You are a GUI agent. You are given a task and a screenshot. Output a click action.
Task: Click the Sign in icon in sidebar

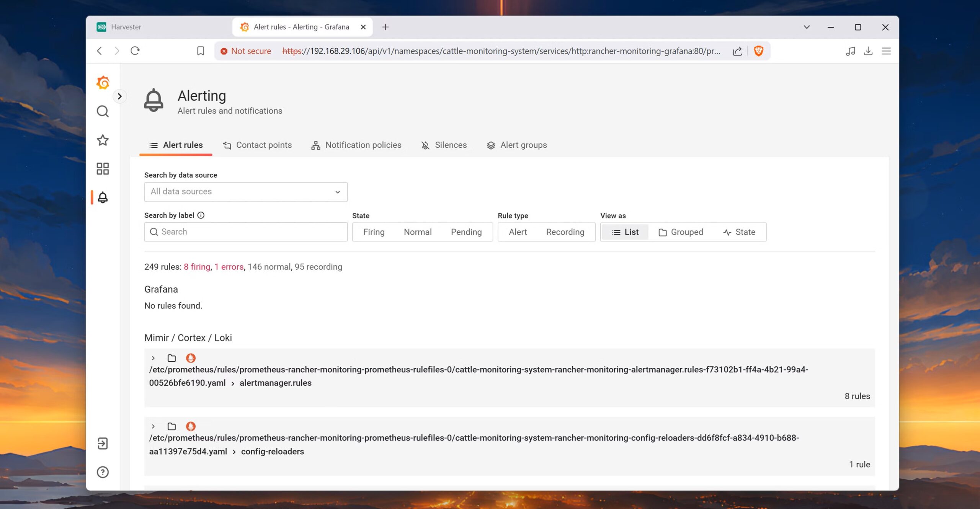(x=103, y=444)
